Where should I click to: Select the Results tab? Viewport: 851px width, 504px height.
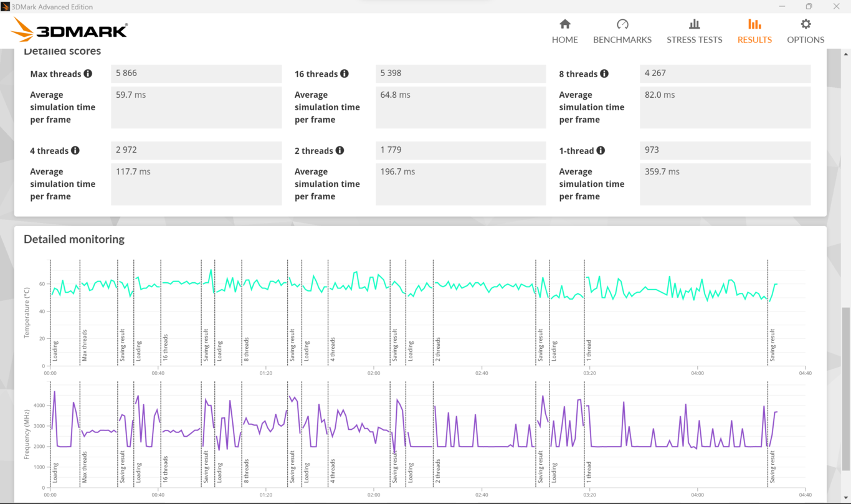(754, 31)
